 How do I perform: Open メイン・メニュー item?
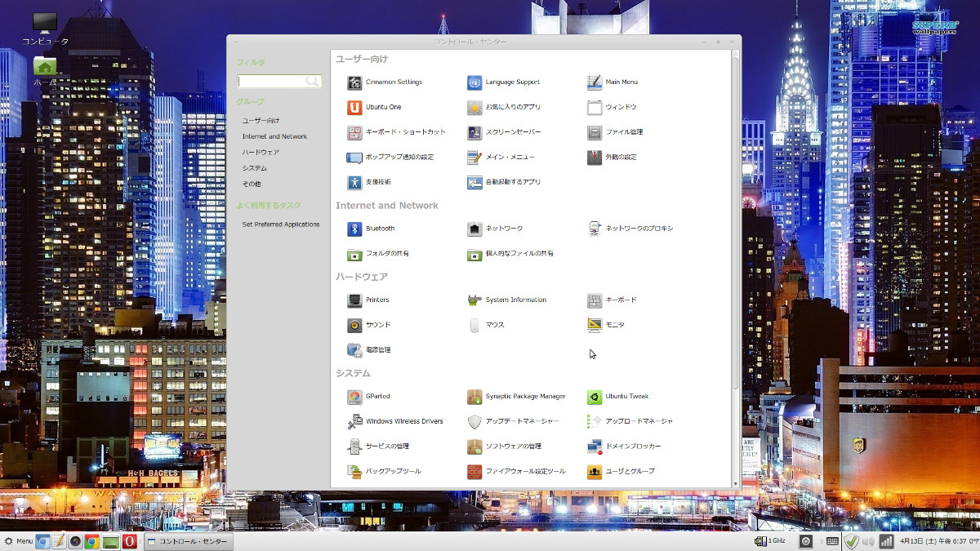tap(501, 158)
